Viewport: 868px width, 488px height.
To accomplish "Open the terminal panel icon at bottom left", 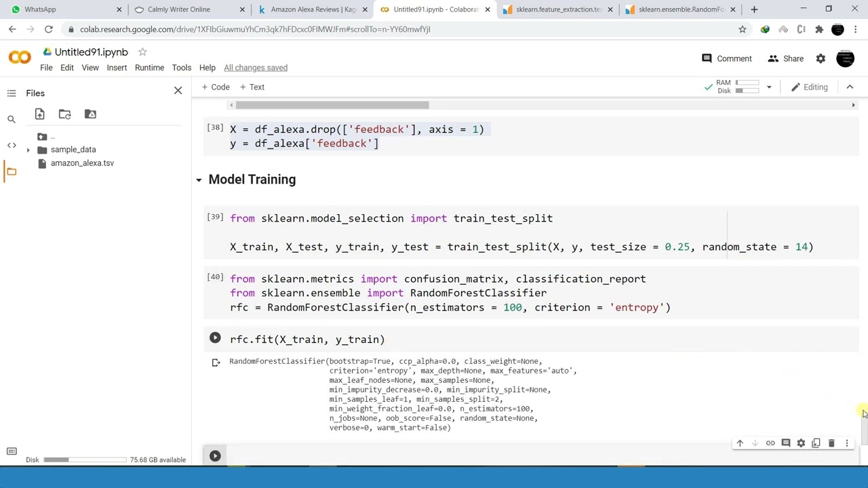I will (x=12, y=451).
